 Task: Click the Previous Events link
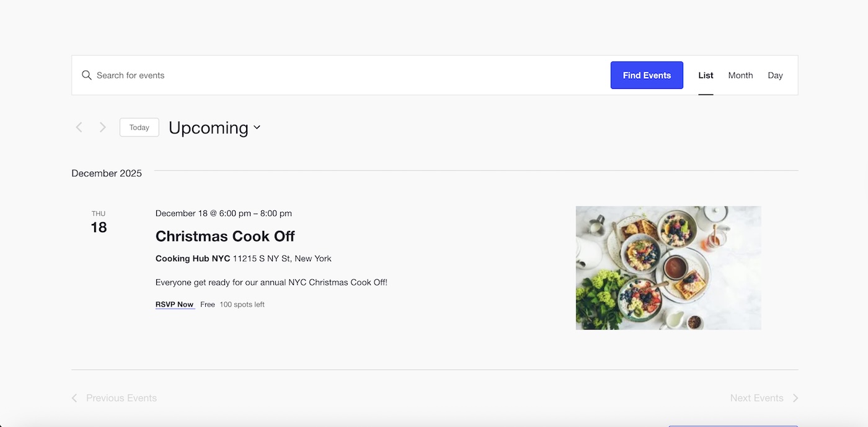click(x=121, y=398)
